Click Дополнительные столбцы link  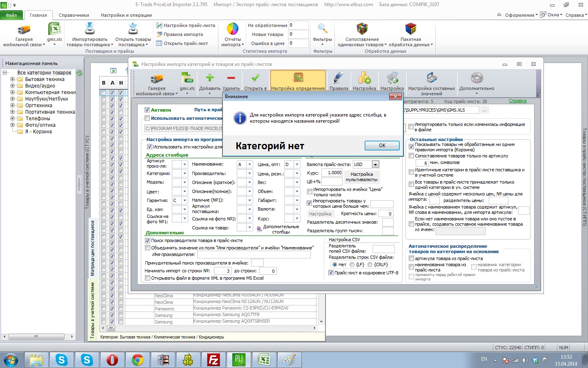point(281,229)
